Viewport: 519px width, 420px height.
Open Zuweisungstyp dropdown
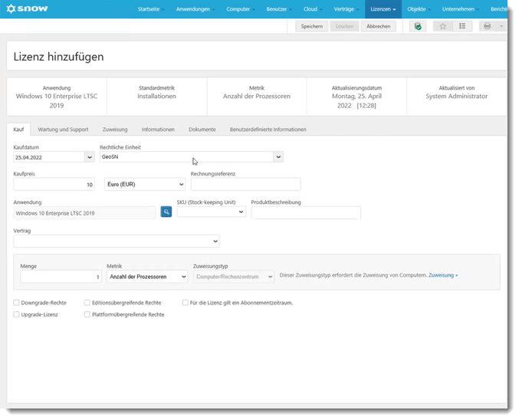[234, 277]
